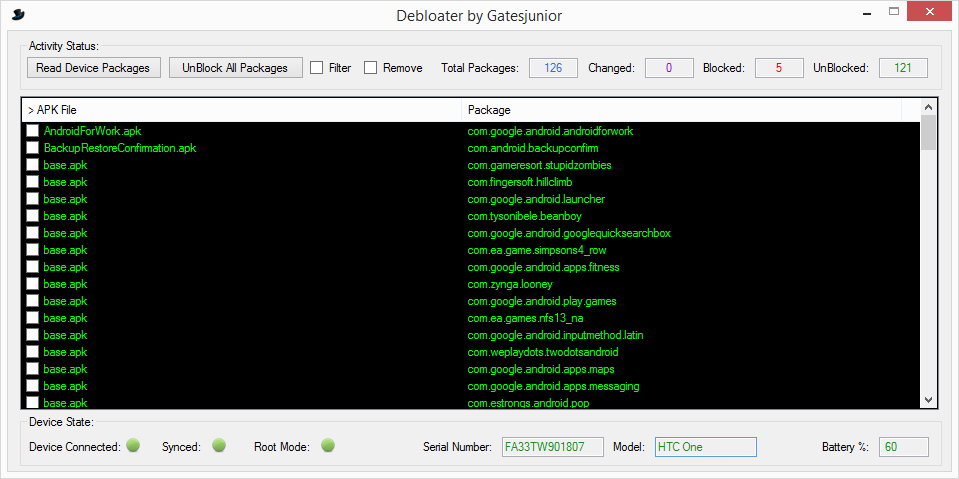Click Read Device Packages button
This screenshot has width=959, height=479.
click(93, 68)
